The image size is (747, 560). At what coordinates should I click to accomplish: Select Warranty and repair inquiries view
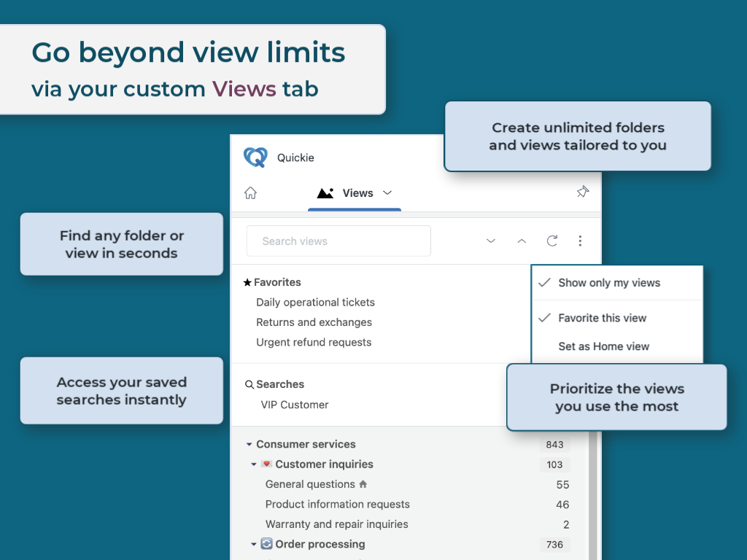click(x=336, y=524)
